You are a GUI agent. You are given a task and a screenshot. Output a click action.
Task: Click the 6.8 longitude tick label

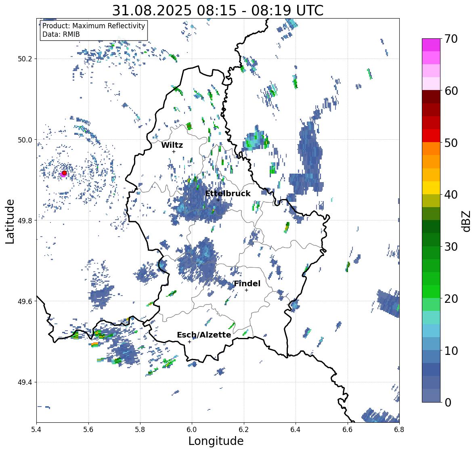click(399, 429)
